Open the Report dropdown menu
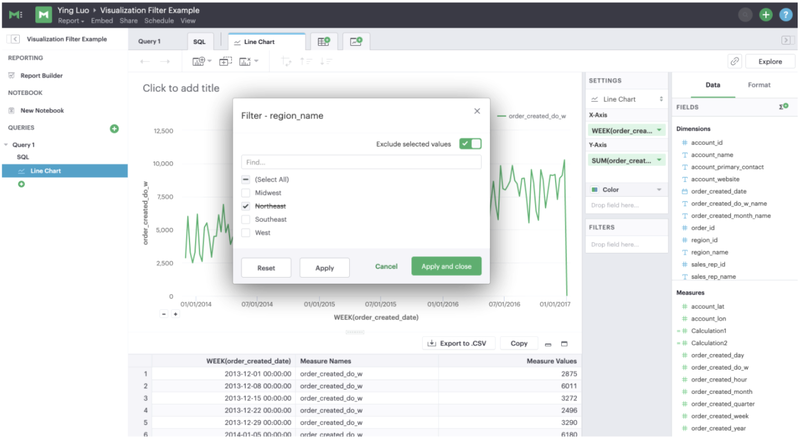The image size is (800, 439). pos(71,21)
